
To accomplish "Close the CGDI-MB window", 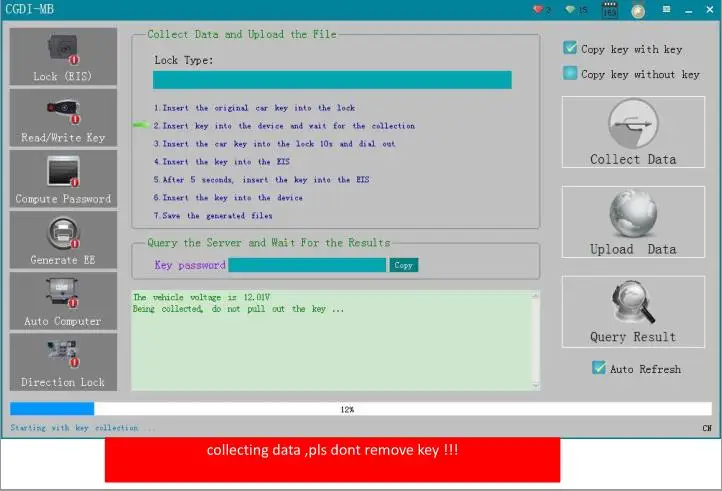I will pos(710,9).
